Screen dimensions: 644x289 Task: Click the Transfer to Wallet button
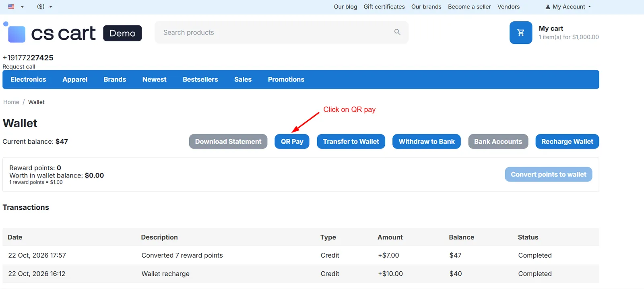coord(351,141)
